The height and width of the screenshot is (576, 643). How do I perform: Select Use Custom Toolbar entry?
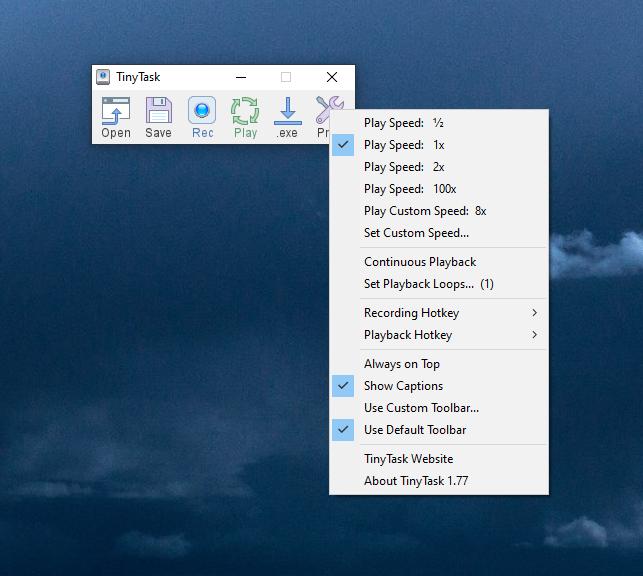point(421,408)
